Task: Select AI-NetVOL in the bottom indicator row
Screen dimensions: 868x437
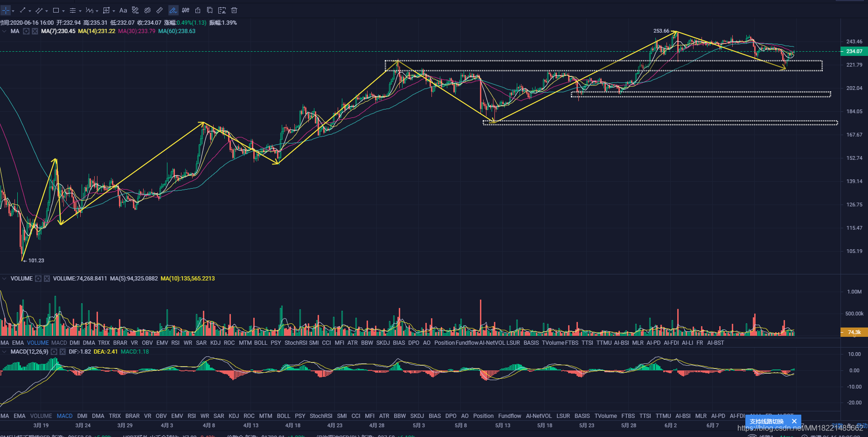Action: coord(539,416)
